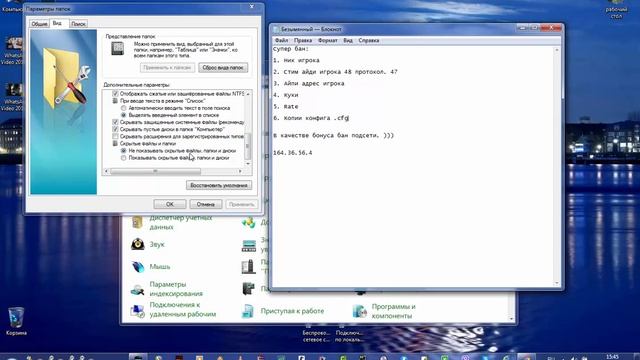This screenshot has height=360, width=640.
Task: Check Скрывать расширения для зарегистрированных типов
Action: (x=115, y=136)
